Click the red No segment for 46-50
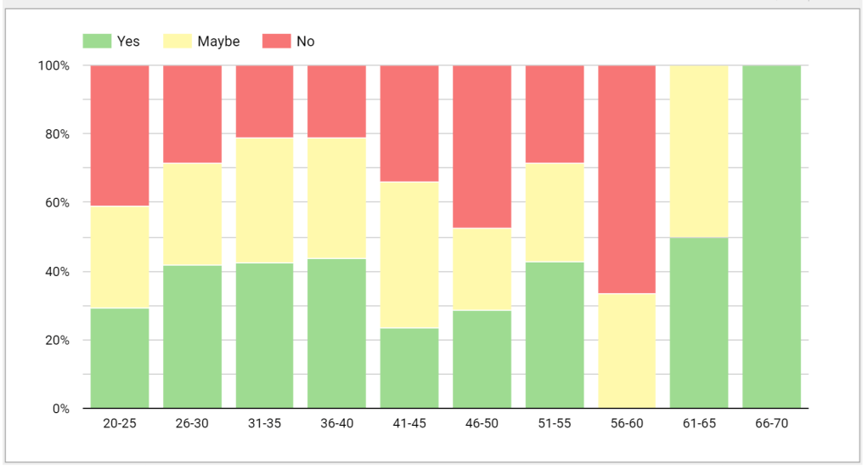The height and width of the screenshot is (469, 868). tap(482, 146)
